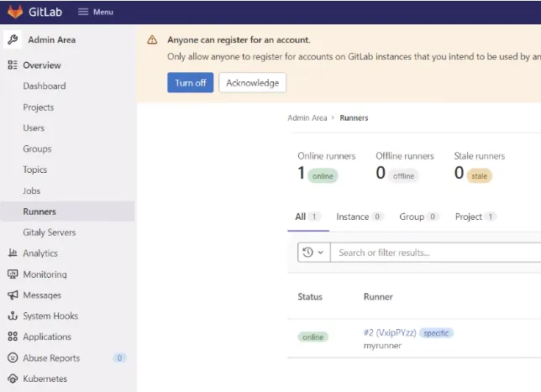
Task: Click the Status column header
Action: (310, 296)
